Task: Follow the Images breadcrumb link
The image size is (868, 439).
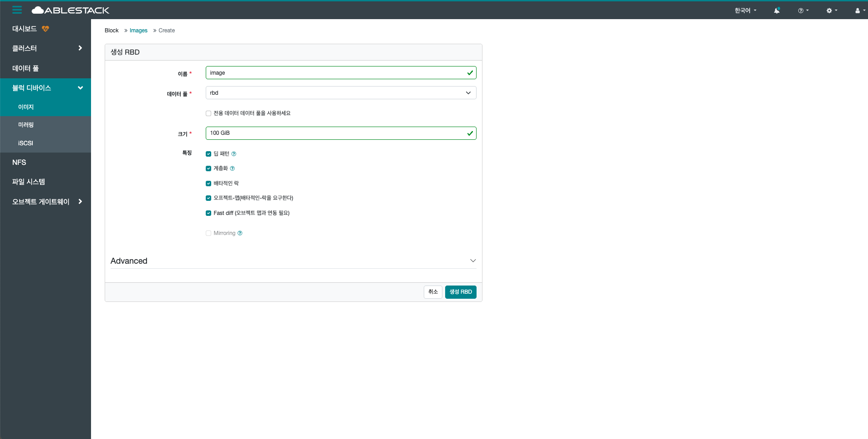Action: (x=138, y=30)
